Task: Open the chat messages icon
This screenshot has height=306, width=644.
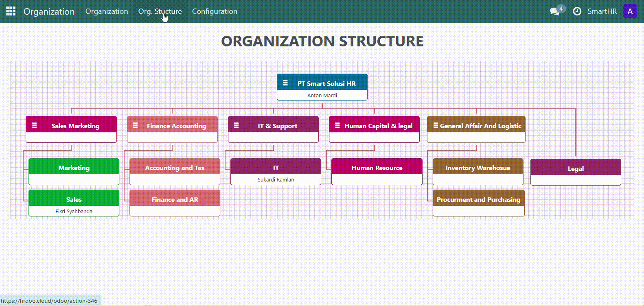Action: tap(554, 11)
